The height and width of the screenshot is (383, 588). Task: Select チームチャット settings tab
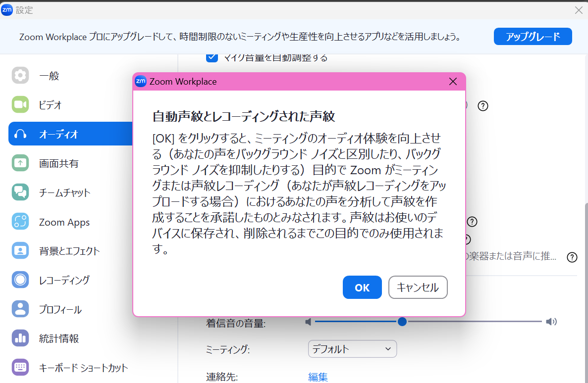pos(70,192)
